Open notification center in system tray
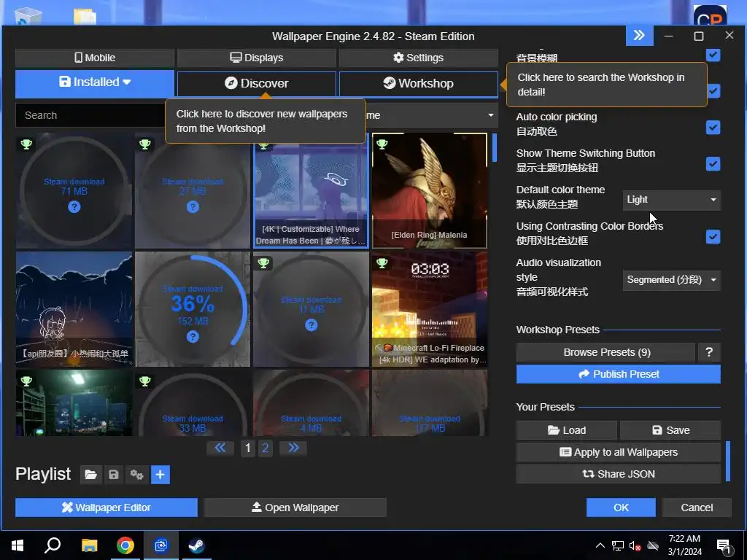Image resolution: width=747 pixels, height=560 pixels. pos(724,547)
